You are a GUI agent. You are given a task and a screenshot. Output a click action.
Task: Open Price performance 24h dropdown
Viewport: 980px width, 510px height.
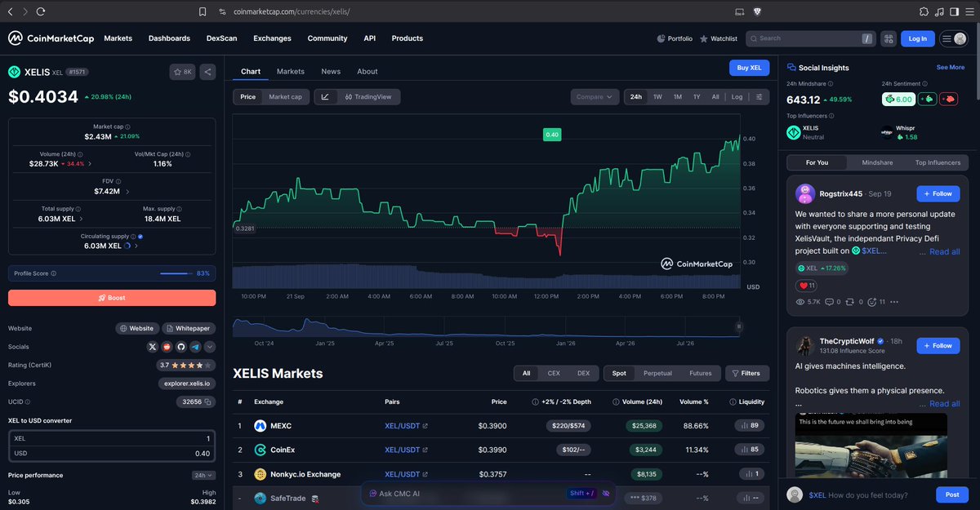pos(203,475)
